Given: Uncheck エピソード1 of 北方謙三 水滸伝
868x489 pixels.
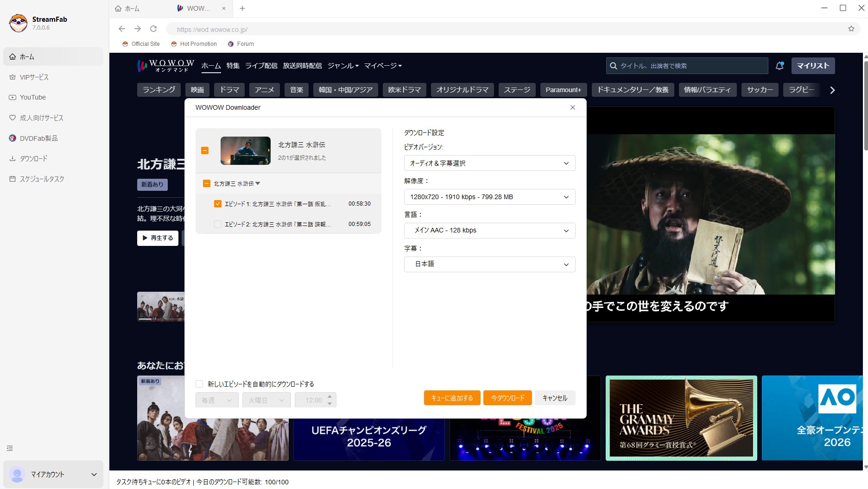Looking at the screenshot, I should tap(217, 203).
